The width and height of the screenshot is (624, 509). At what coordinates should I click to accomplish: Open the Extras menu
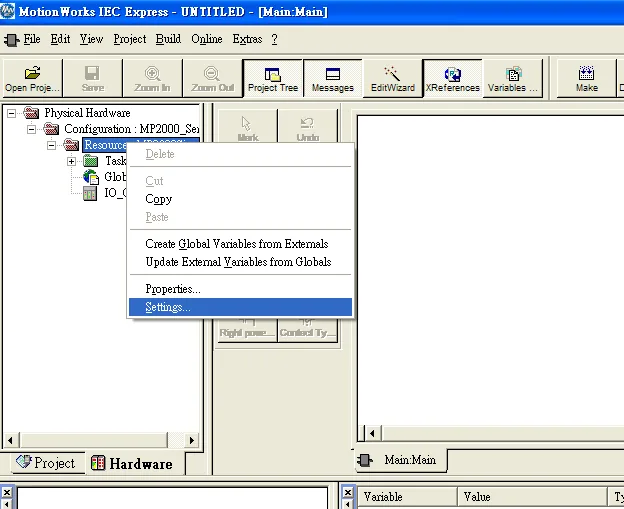point(247,39)
